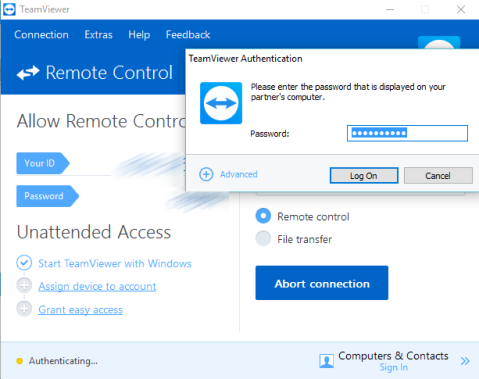Click the Abort connection button
The height and width of the screenshot is (379, 479).
[x=322, y=283]
